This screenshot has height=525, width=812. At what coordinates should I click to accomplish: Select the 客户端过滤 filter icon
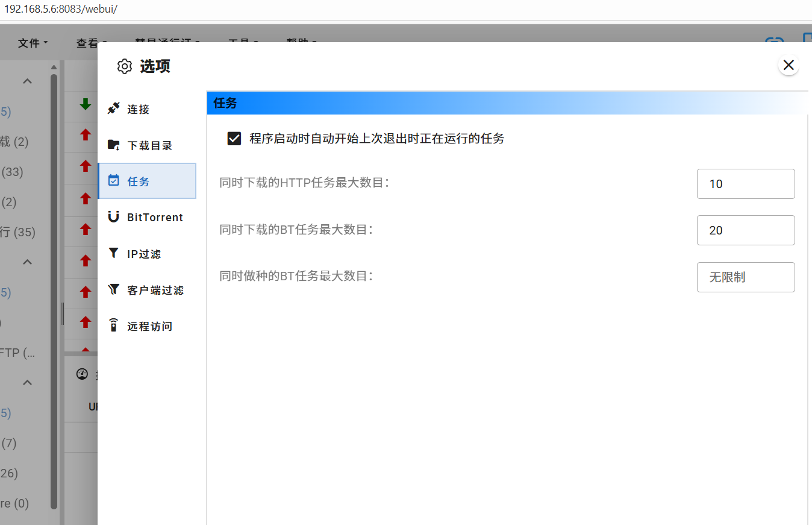coord(113,290)
